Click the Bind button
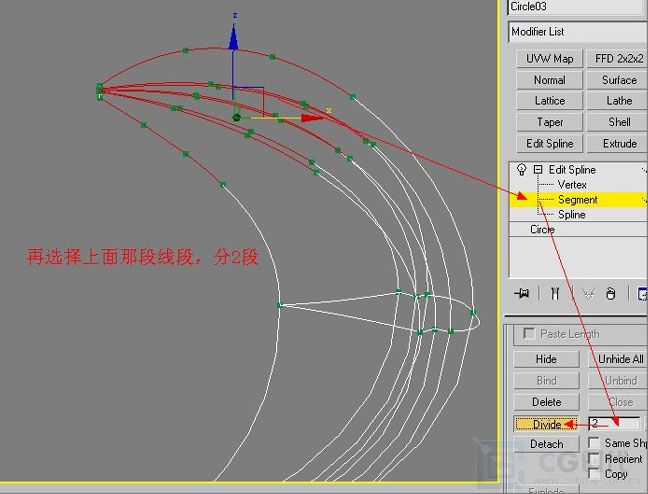The image size is (648, 494). click(546, 381)
